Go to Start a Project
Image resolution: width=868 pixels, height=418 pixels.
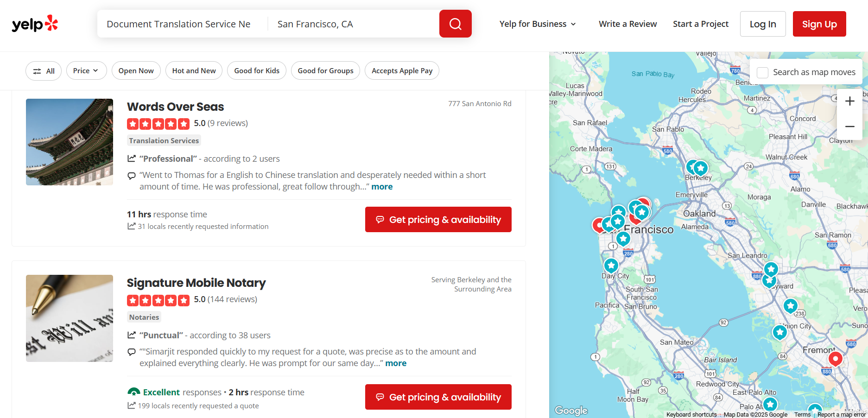[x=700, y=24]
